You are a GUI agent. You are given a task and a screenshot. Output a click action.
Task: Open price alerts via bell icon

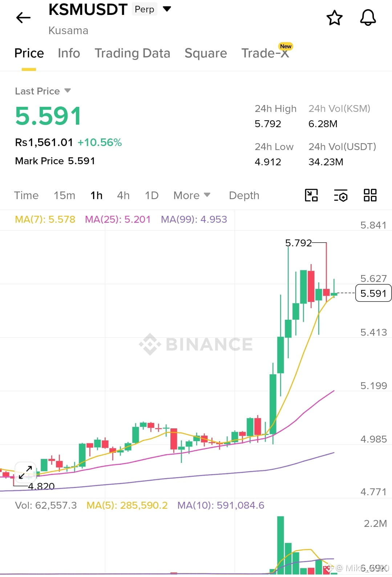tap(368, 17)
